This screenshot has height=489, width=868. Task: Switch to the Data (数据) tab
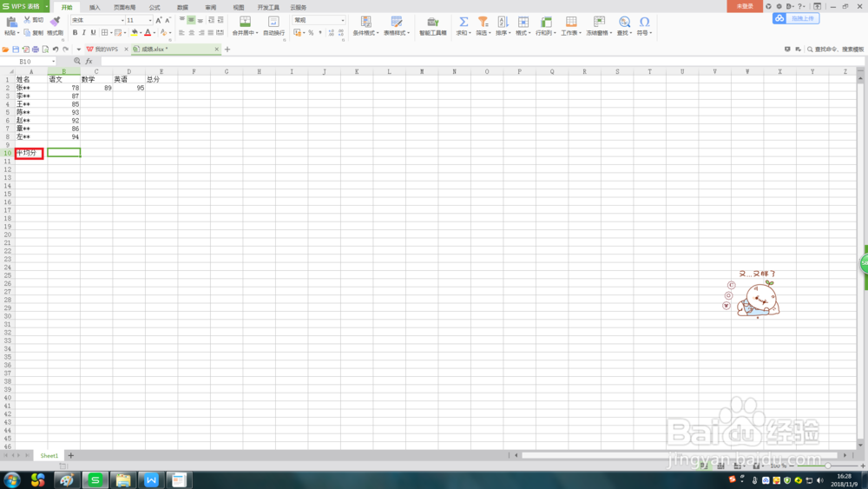[182, 7]
